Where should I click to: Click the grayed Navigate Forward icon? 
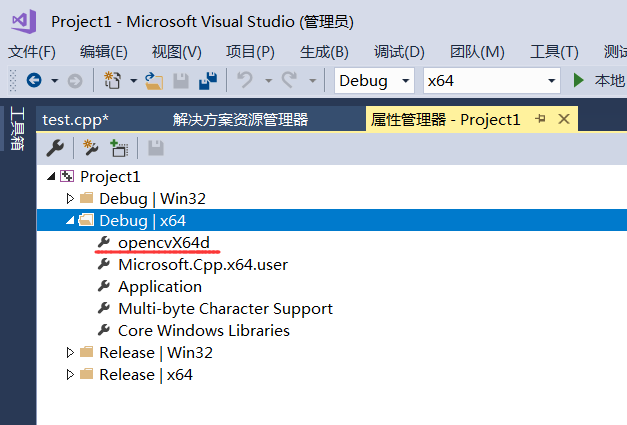pyautogui.click(x=75, y=81)
